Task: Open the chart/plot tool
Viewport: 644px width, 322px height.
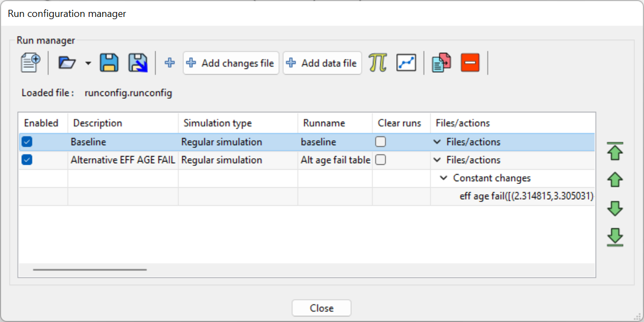Action: (x=406, y=63)
